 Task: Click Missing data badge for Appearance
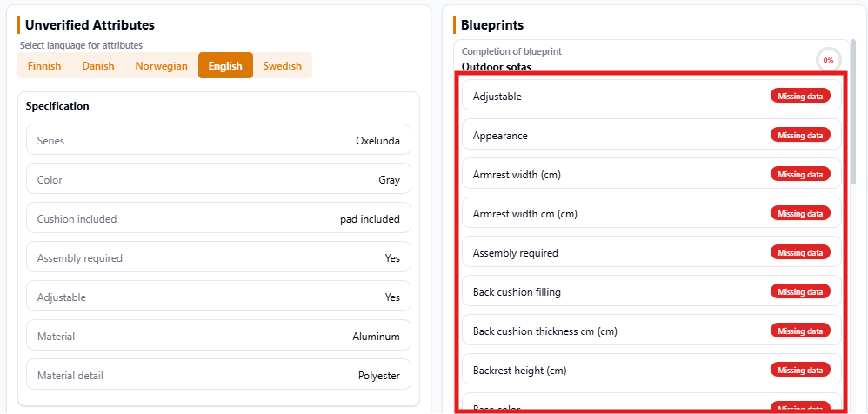(800, 136)
